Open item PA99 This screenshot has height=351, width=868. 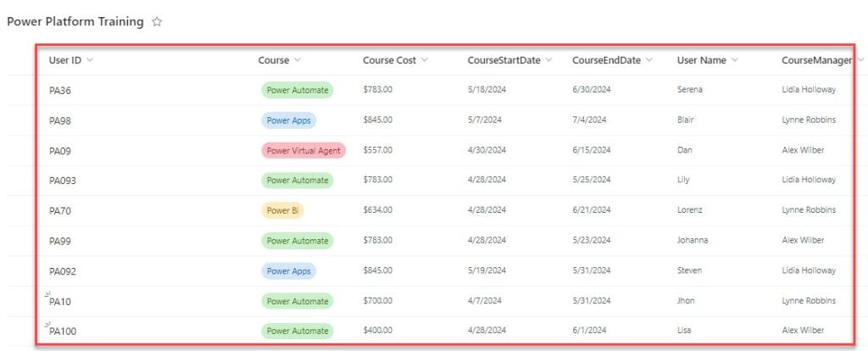pyautogui.click(x=60, y=242)
